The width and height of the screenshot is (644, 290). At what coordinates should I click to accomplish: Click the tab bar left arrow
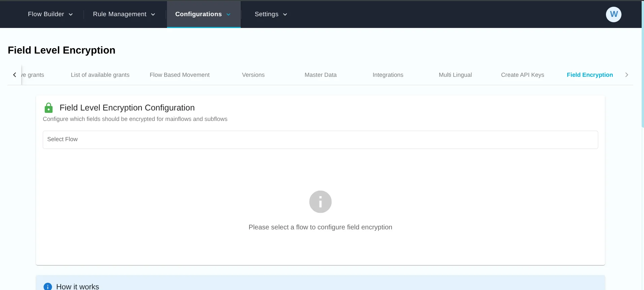coord(14,75)
